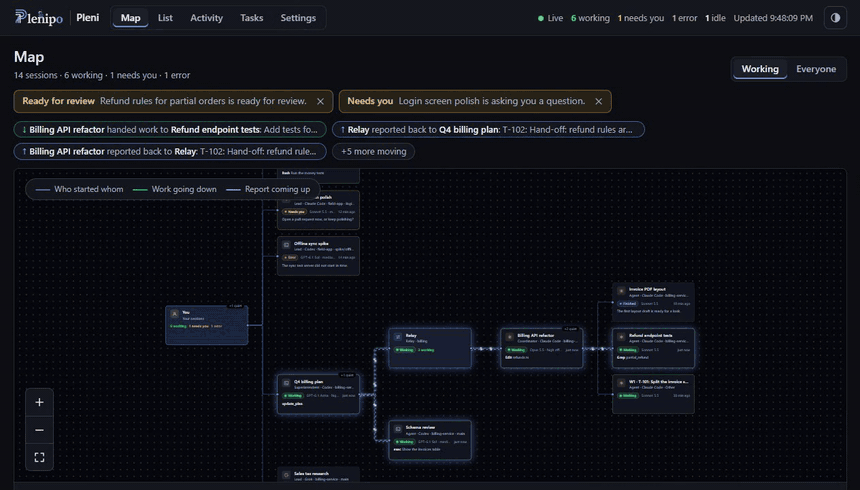Click the Error status pill on Offline sync spike
Image resolution: width=860 pixels, height=490 pixels.
tap(290, 257)
